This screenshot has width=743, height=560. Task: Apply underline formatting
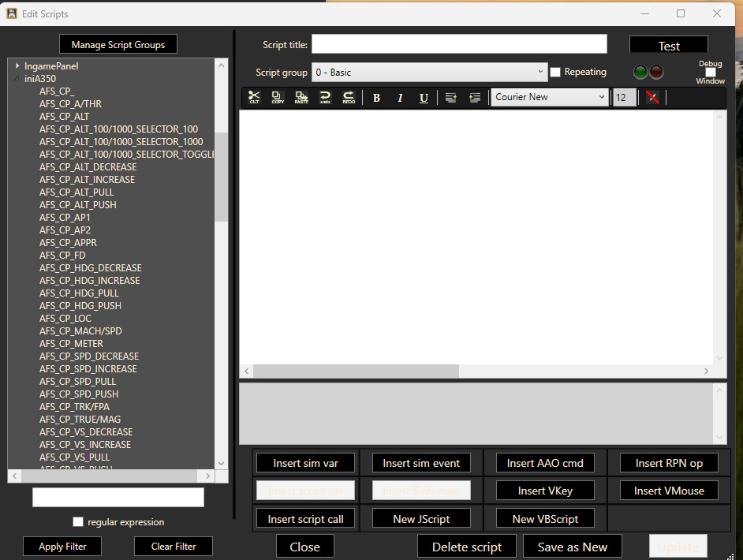[x=424, y=97]
